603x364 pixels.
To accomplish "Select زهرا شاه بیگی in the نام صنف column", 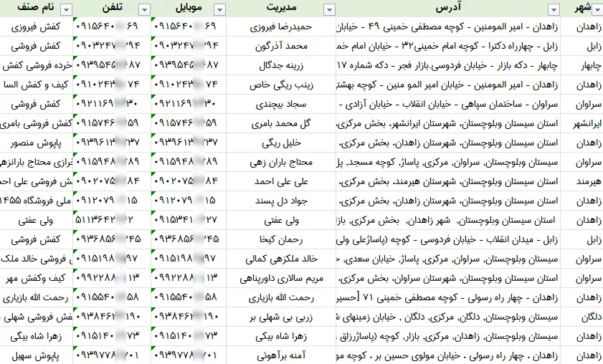I will 36,336.
